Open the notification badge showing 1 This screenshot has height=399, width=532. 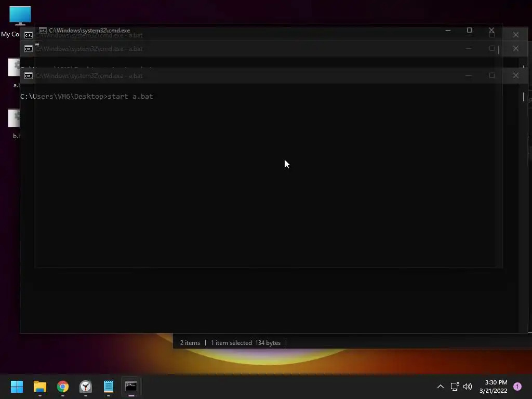tap(517, 387)
